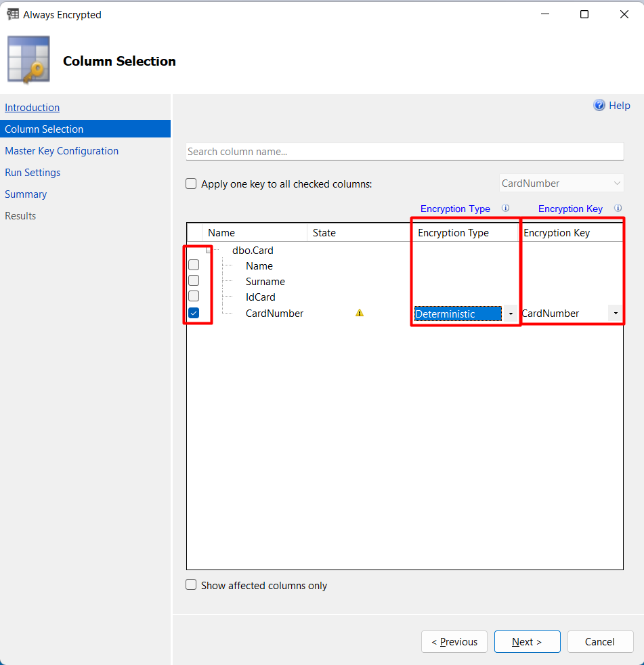644x665 pixels.
Task: Click the Always Encrypted title bar icon
Action: pyautogui.click(x=12, y=14)
